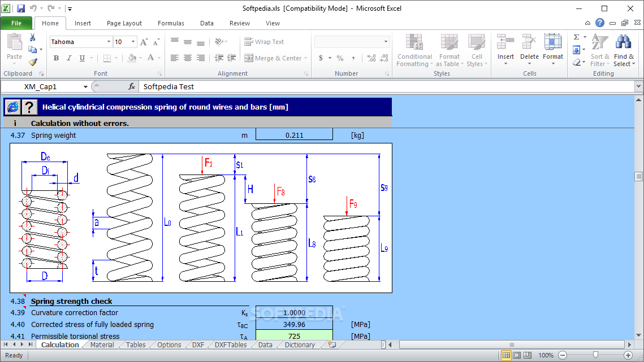Click the Clear eraser icon
This screenshot has width=644, height=362.
pos(577,62)
